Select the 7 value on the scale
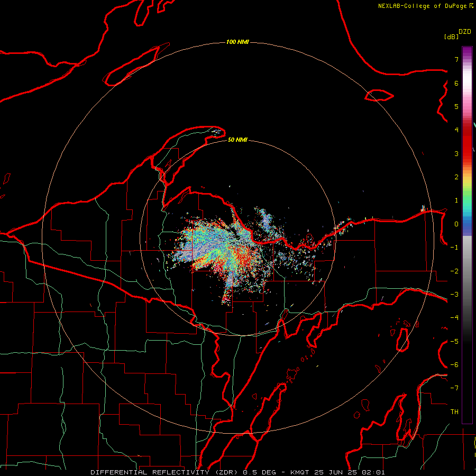 pos(456,59)
